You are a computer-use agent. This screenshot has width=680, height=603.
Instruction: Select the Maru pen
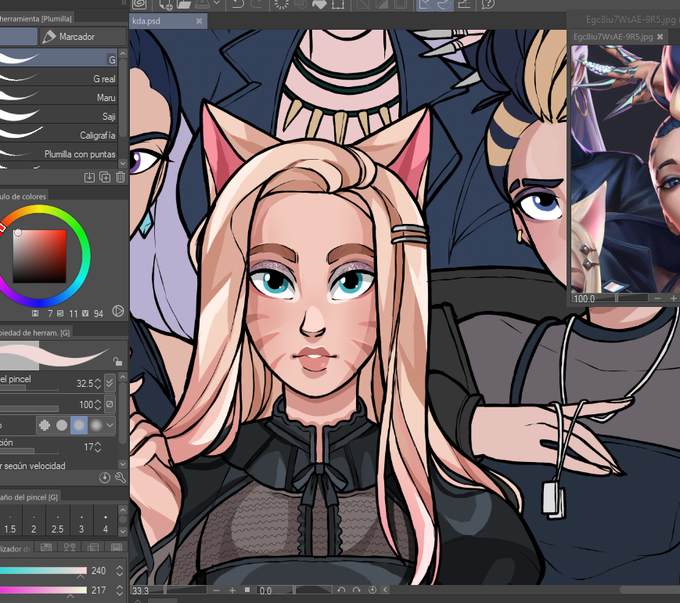tap(59, 97)
